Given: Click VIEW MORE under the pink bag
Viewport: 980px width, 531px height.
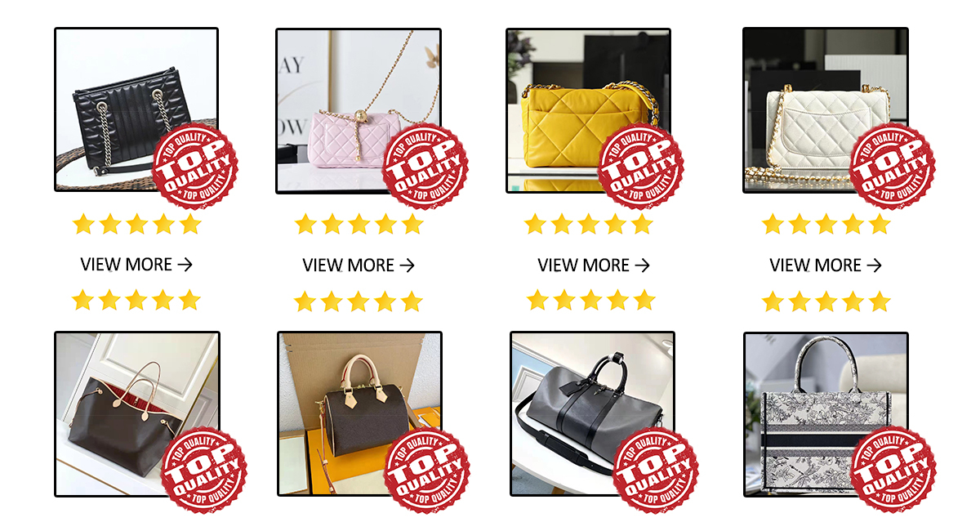Looking at the screenshot, I should [359, 265].
